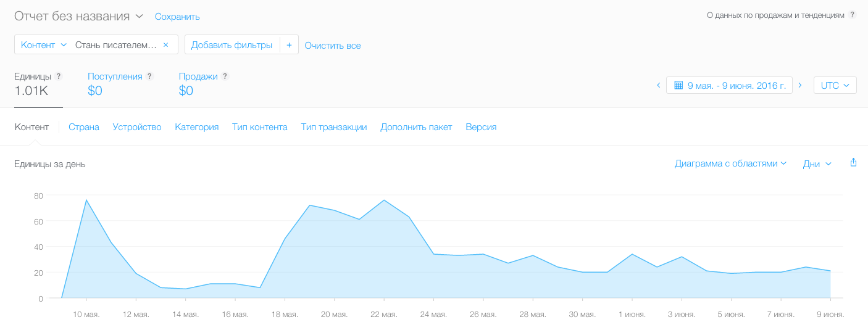Open the Контент filter type dropdown
The height and width of the screenshot is (330, 868).
click(43, 45)
